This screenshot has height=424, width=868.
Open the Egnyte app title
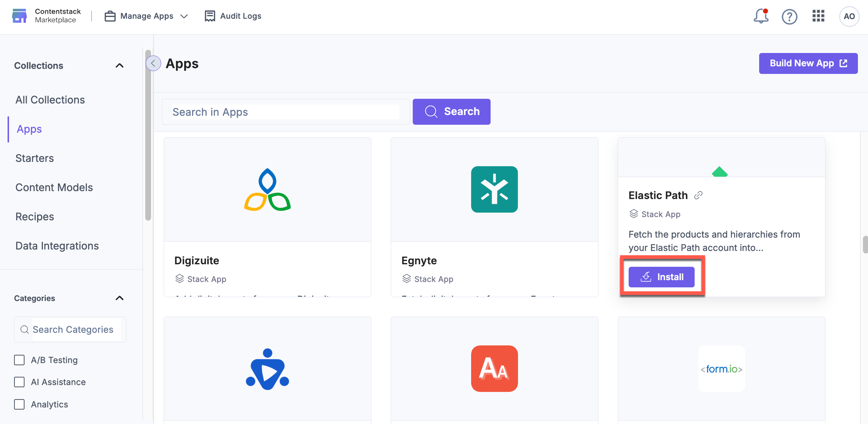pos(419,261)
